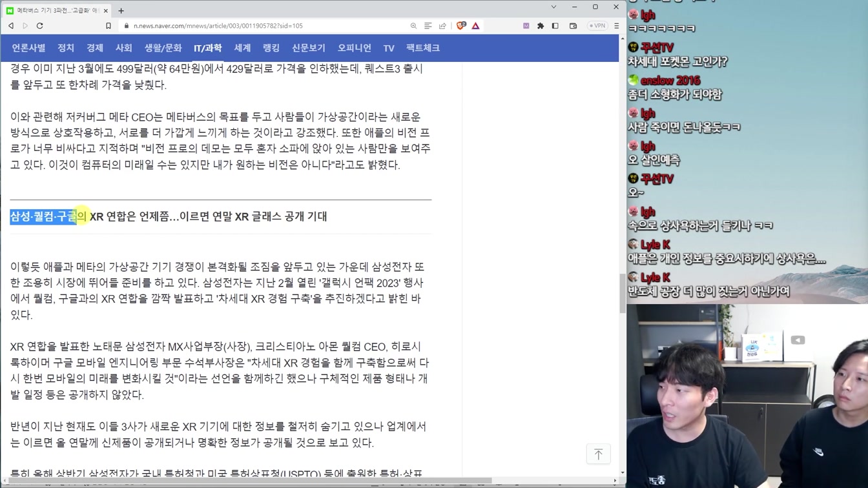Screen dimensions: 868x488
Task: Click chat username ensiow 2016
Action: tap(670, 81)
